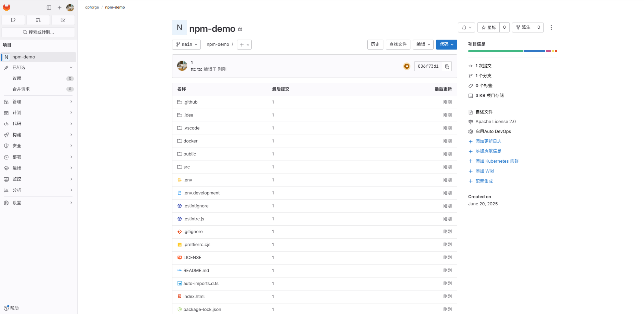Click the History button
644x314 pixels.
tap(375, 44)
